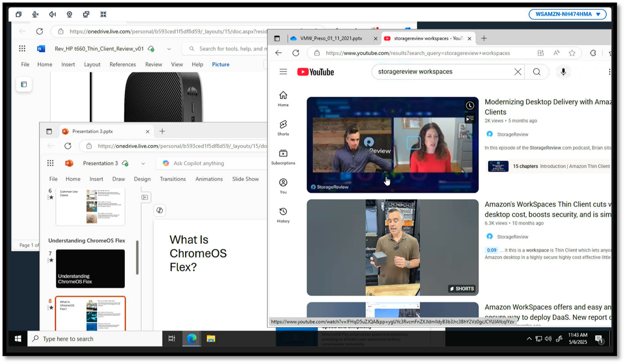Open the Transitions tab in PowerPoint

click(x=173, y=179)
